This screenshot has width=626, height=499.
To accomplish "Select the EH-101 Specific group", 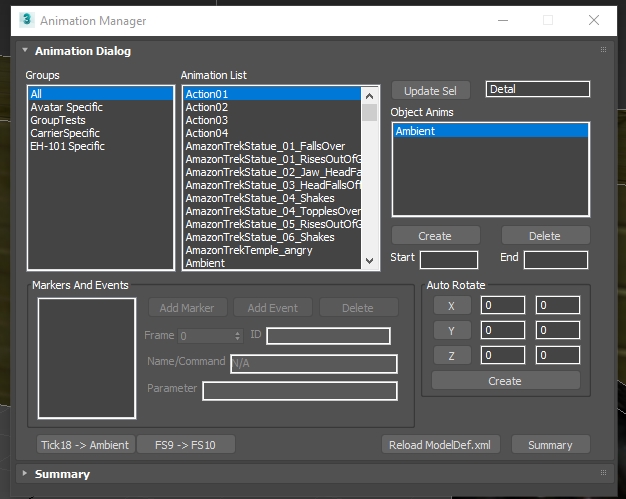I will point(101,146).
